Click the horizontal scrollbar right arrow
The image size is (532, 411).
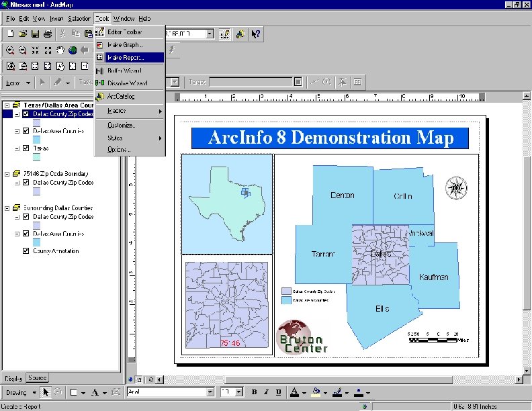click(519, 379)
